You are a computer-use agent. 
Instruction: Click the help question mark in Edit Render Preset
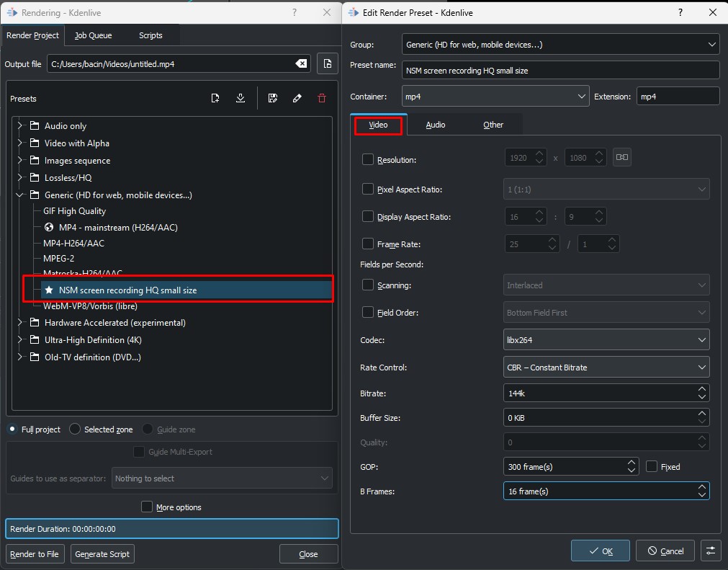(x=680, y=12)
